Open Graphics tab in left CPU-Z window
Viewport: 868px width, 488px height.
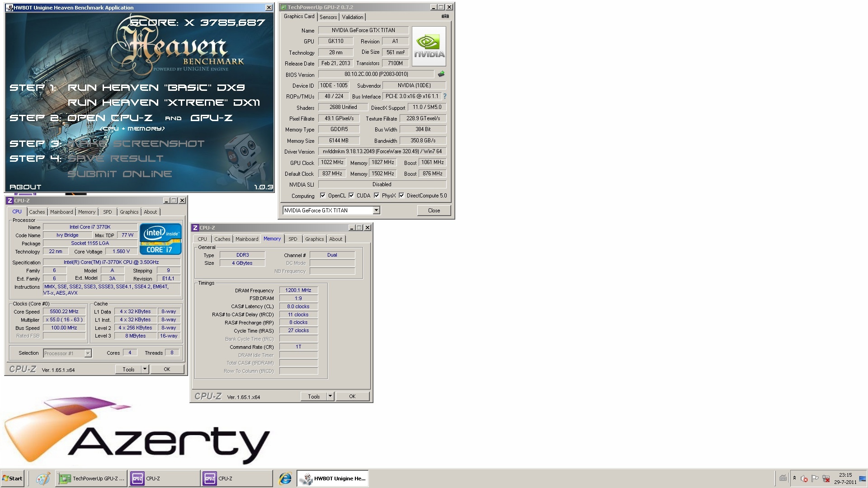tap(129, 212)
